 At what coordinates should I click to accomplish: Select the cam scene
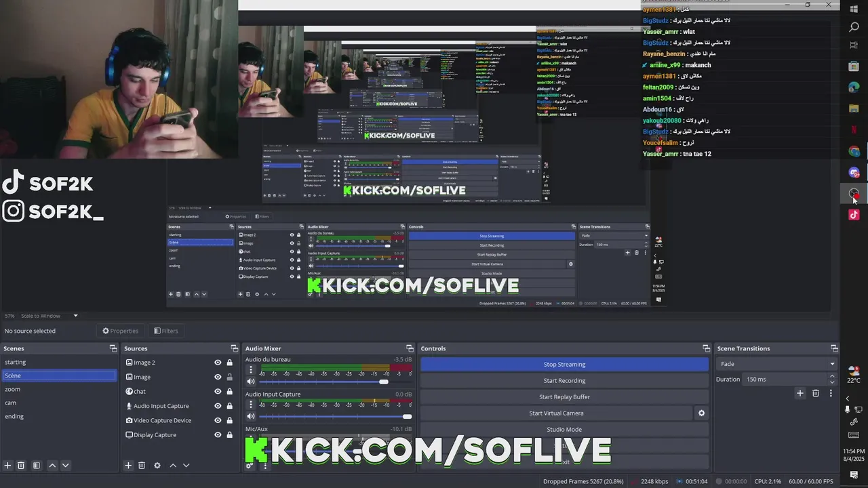pos(59,403)
